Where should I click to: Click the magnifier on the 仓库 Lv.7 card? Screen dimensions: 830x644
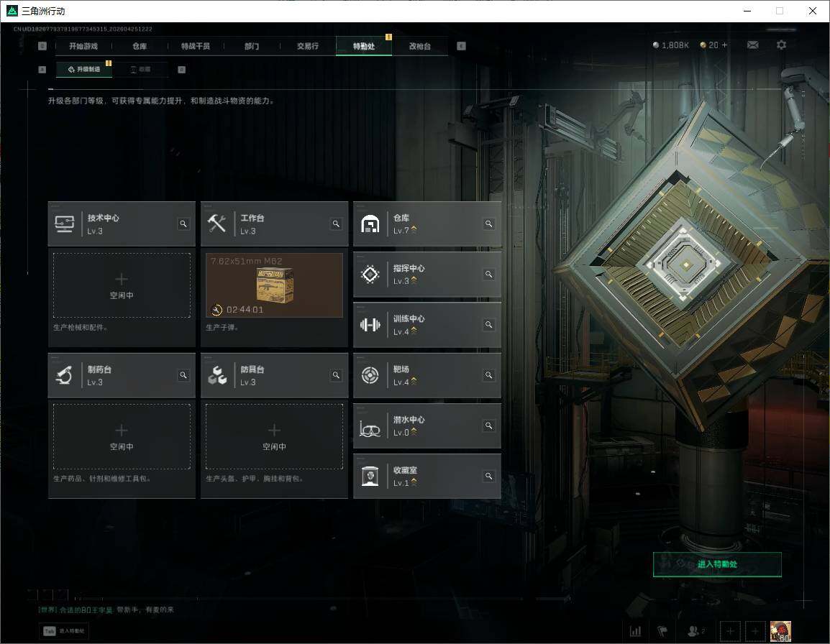click(x=488, y=224)
